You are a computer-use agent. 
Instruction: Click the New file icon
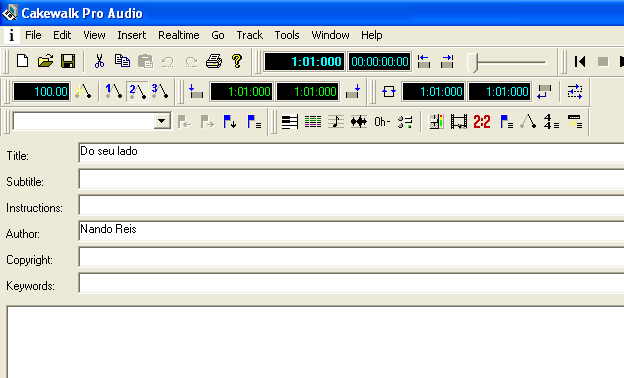click(23, 61)
